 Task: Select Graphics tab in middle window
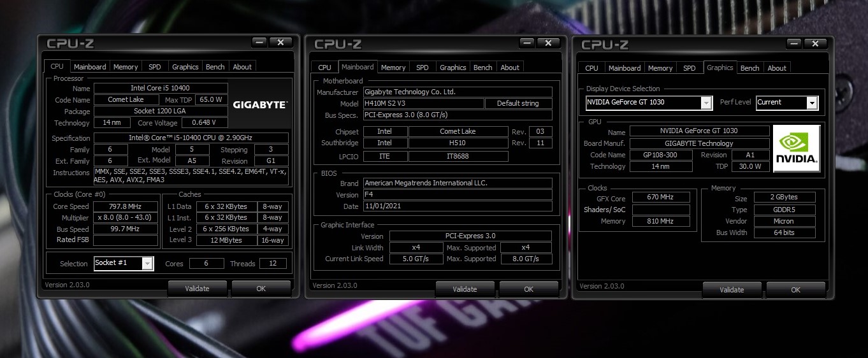pyautogui.click(x=453, y=68)
